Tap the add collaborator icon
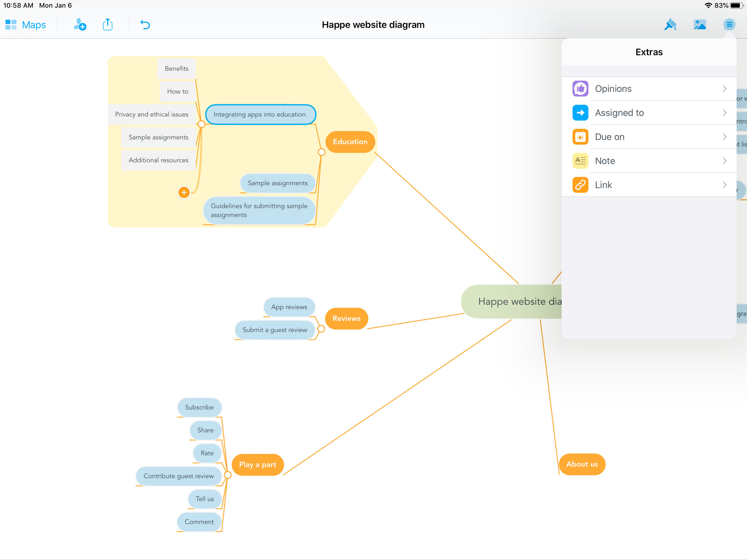Image resolution: width=747 pixels, height=560 pixels. pos(80,25)
